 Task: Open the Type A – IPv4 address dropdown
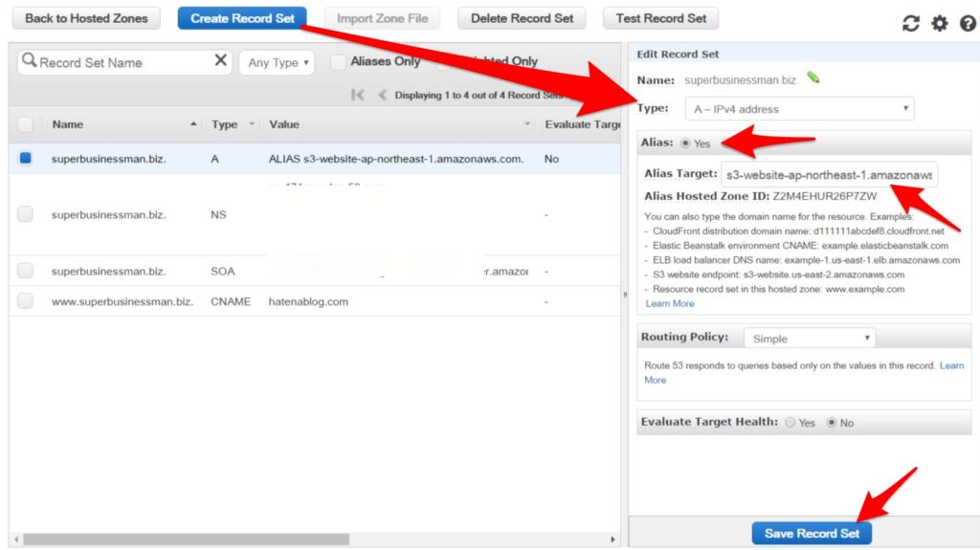point(799,109)
